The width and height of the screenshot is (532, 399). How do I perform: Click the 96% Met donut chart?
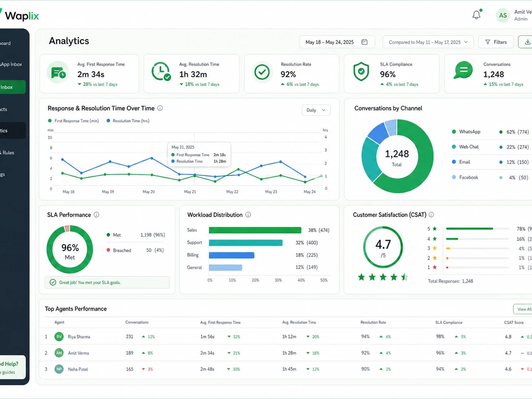70,249
